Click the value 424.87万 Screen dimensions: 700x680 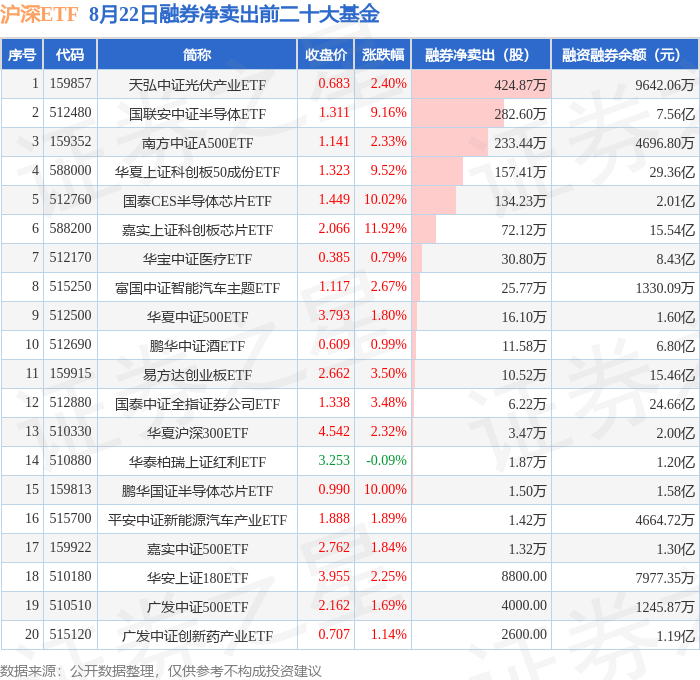(520, 85)
